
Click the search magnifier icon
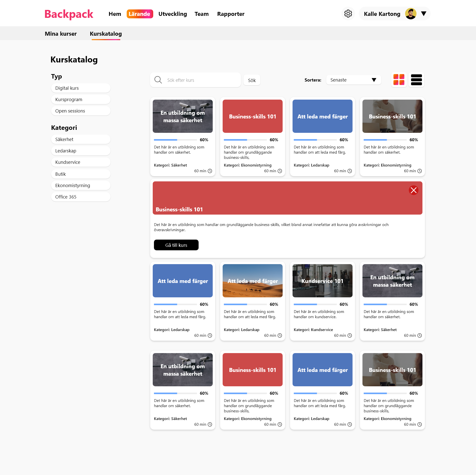[x=158, y=80]
